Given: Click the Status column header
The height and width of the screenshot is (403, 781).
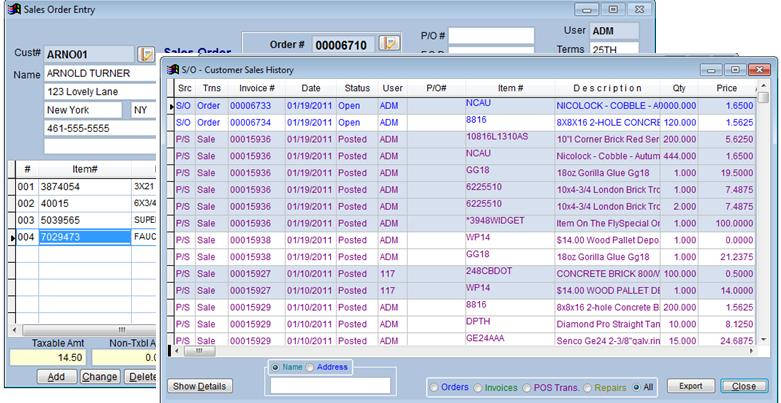Looking at the screenshot, I should point(357,88).
